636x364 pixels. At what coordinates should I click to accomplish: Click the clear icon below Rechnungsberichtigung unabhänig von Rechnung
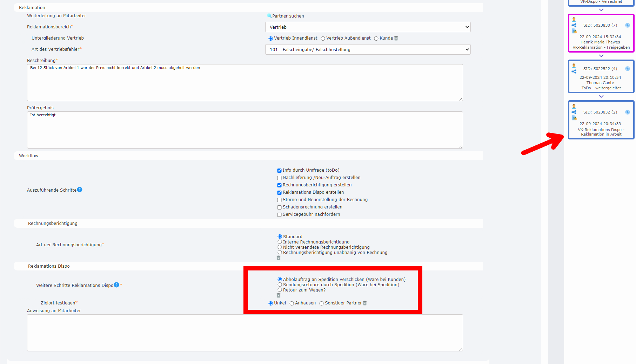(279, 258)
